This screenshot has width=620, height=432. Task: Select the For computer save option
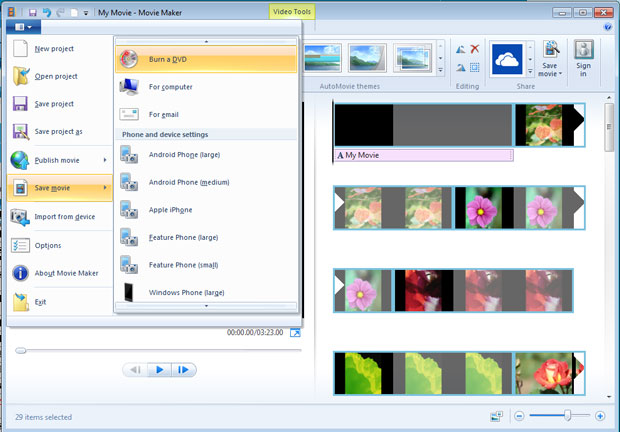coord(206,87)
